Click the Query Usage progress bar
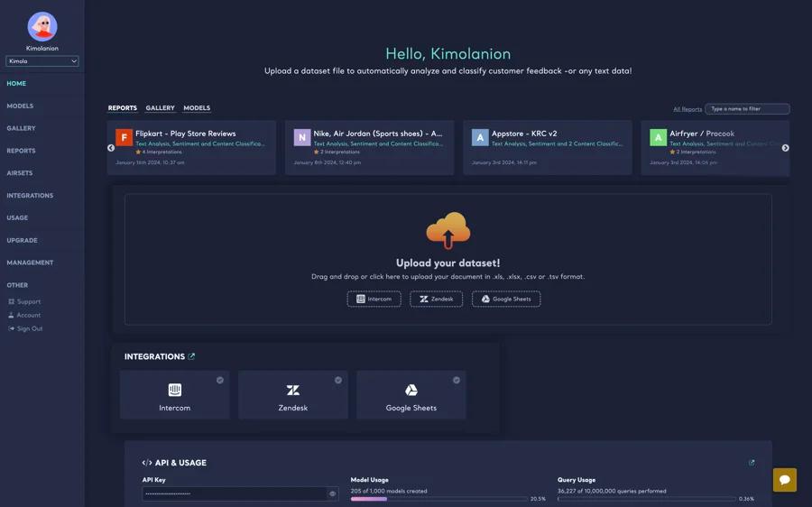Image resolution: width=812 pixels, height=507 pixels. coord(646,499)
